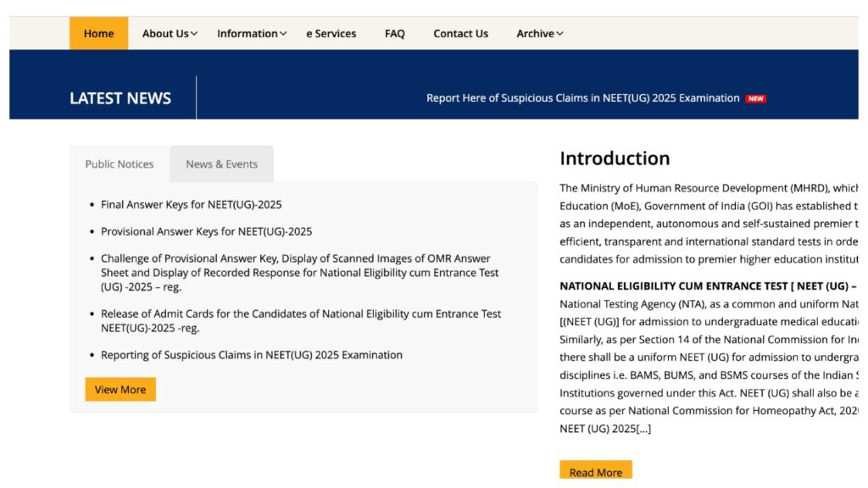This screenshot has height=488, width=868.
Task: Select the Public Notices tab
Action: point(119,164)
